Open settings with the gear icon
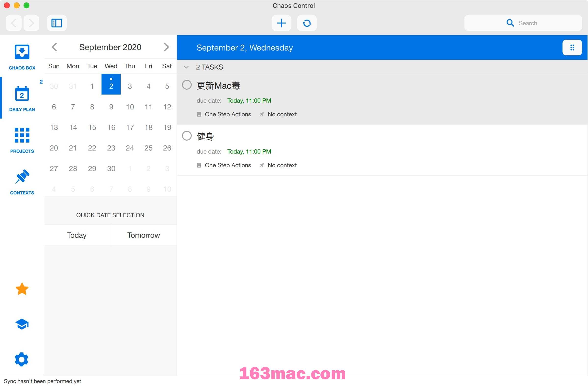Image resolution: width=588 pixels, height=386 pixels. click(x=22, y=359)
